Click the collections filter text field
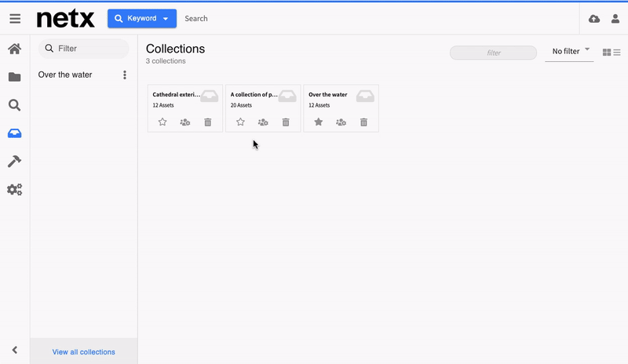 [493, 53]
